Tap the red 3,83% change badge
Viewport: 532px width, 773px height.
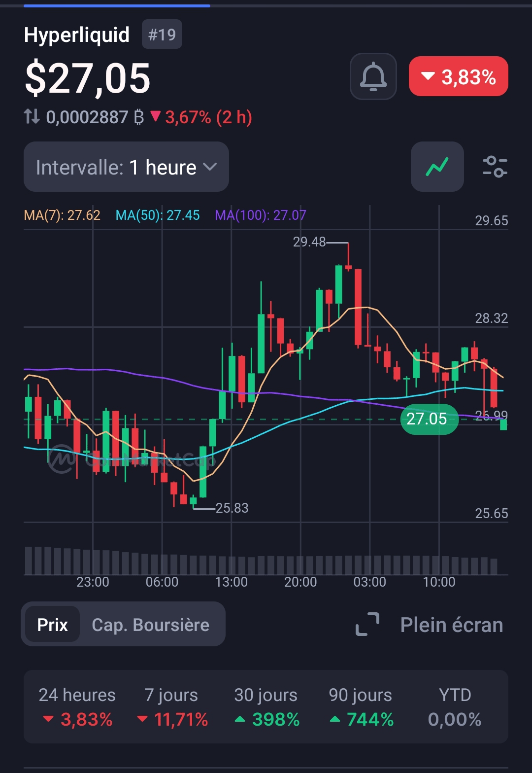[x=459, y=76]
